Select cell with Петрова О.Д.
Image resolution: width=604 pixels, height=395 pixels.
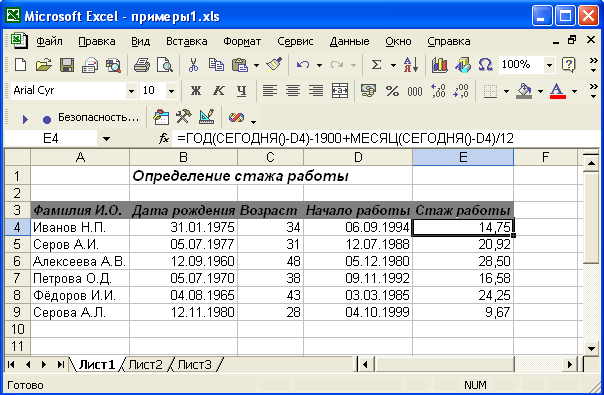80,278
